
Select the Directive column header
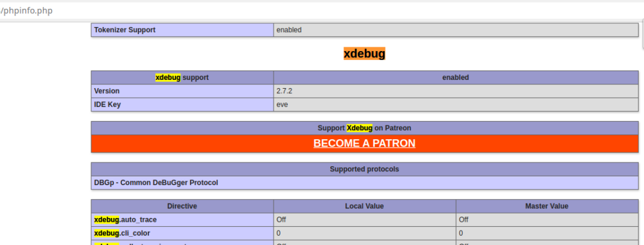coord(182,206)
